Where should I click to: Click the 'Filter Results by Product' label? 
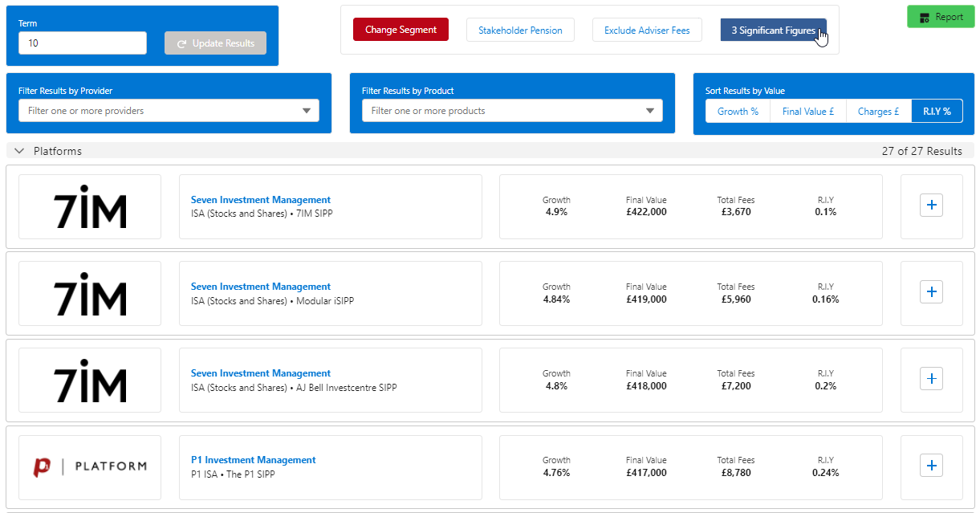tap(408, 91)
